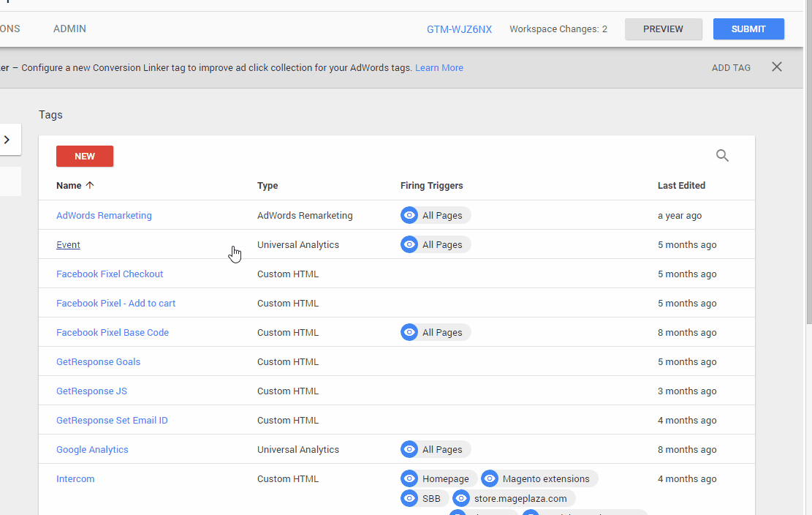Click the eye icon on Homepage trigger

click(x=409, y=478)
